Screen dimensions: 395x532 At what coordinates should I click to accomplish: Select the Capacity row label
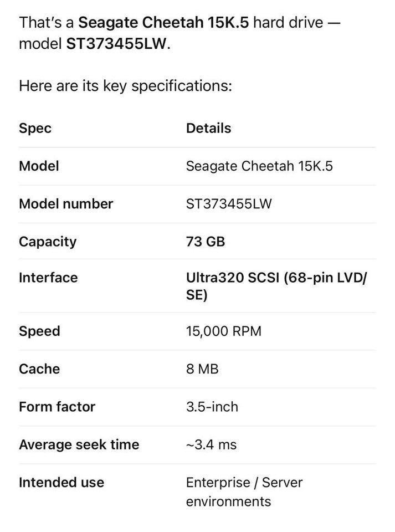(x=48, y=242)
